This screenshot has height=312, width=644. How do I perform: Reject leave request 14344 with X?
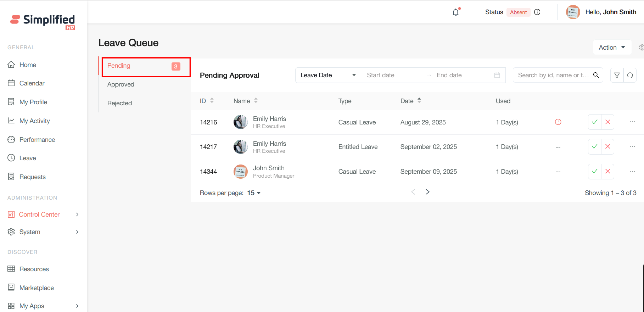(x=607, y=172)
